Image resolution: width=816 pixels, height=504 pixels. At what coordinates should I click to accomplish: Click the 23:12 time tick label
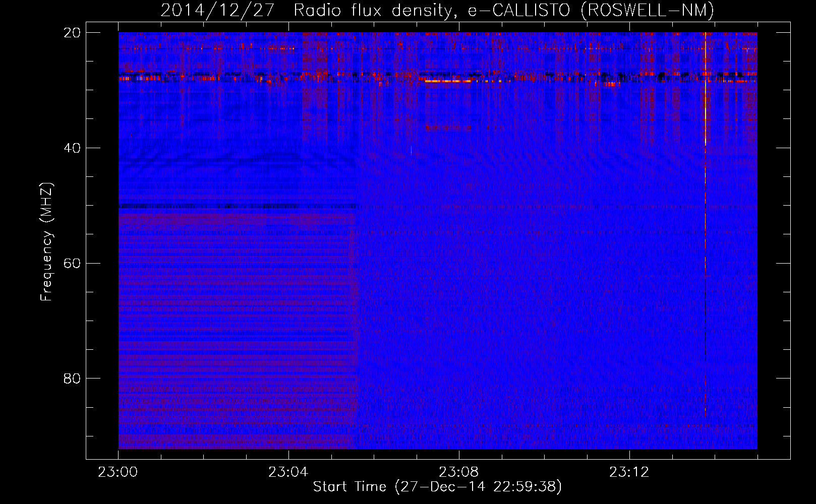click(x=629, y=472)
